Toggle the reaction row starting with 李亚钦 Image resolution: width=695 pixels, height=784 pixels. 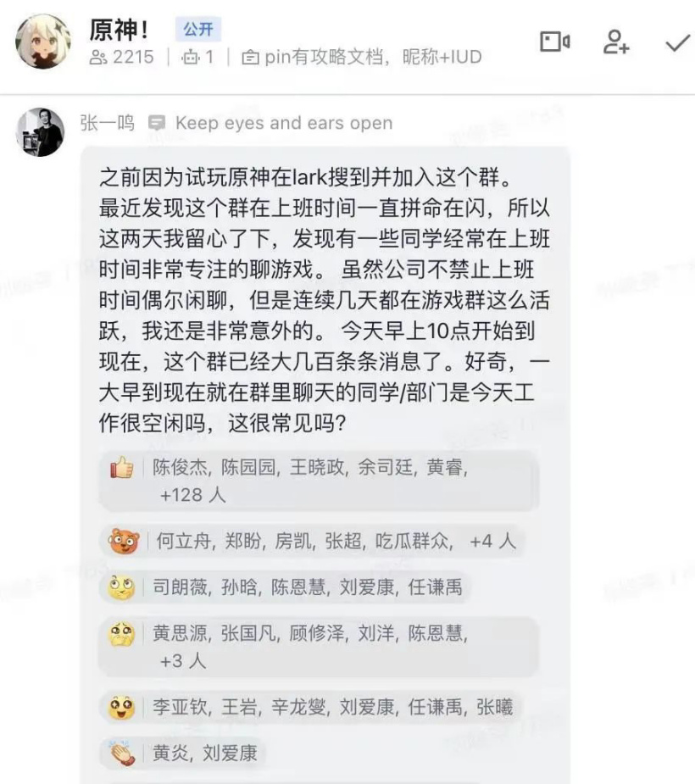click(x=310, y=707)
